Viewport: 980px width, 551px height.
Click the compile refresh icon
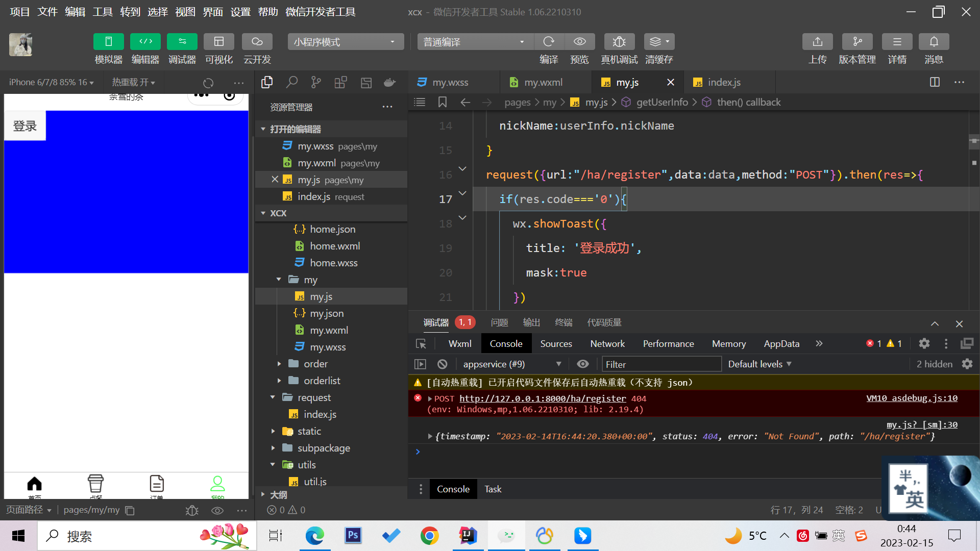549,42
